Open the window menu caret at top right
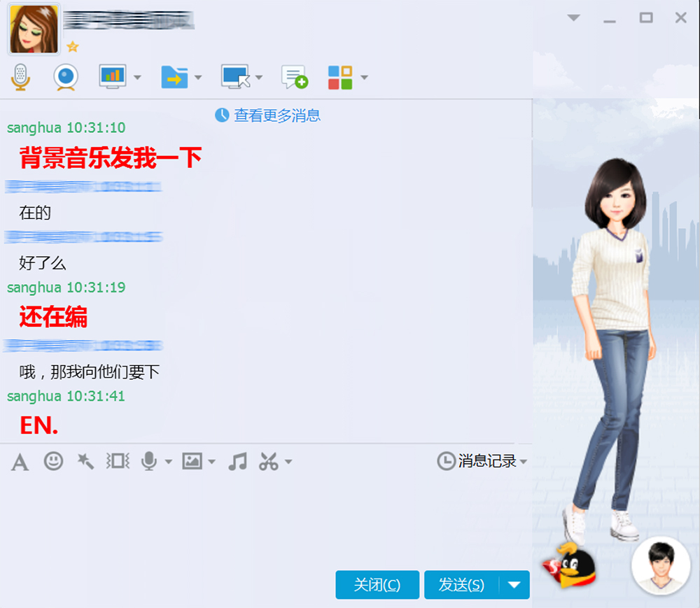 click(573, 17)
